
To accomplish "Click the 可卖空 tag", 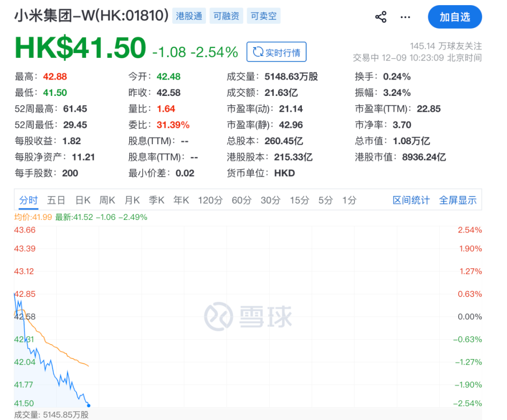I will pos(263,16).
